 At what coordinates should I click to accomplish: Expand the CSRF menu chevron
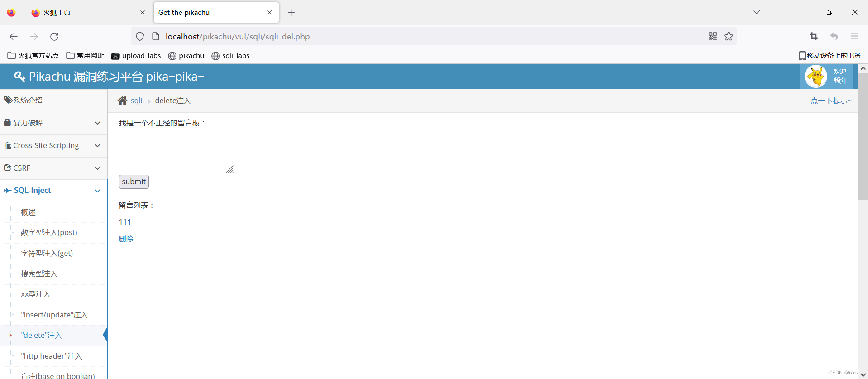(97, 168)
